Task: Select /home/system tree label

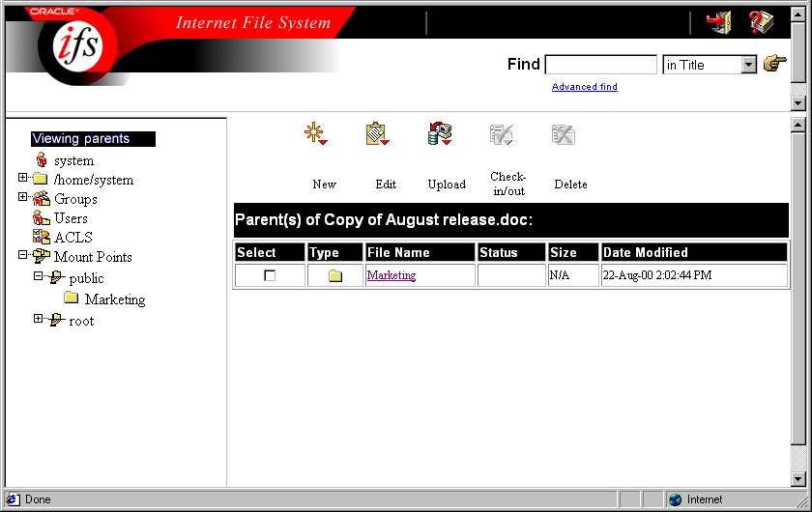Action: (94, 180)
